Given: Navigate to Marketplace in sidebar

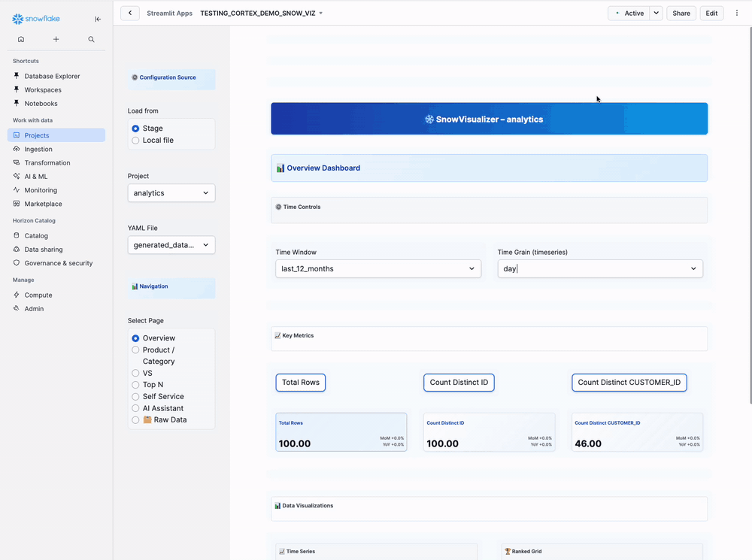Looking at the screenshot, I should [43, 204].
